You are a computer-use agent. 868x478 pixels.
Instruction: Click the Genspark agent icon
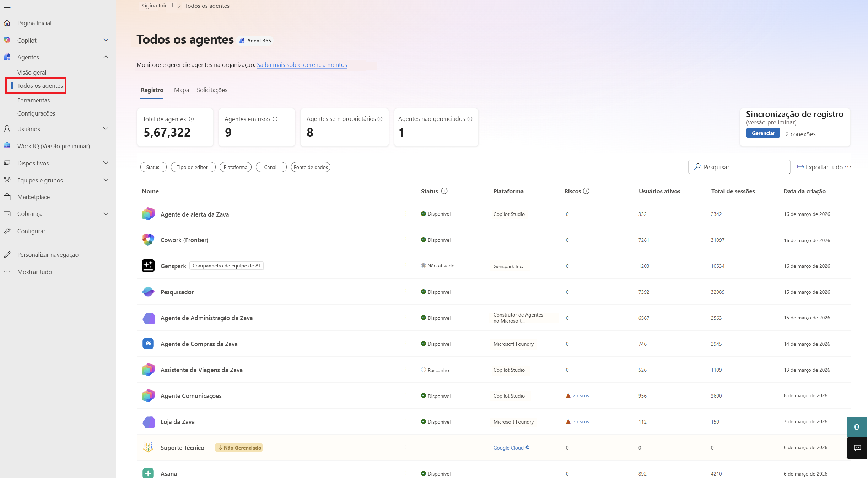pyautogui.click(x=148, y=266)
